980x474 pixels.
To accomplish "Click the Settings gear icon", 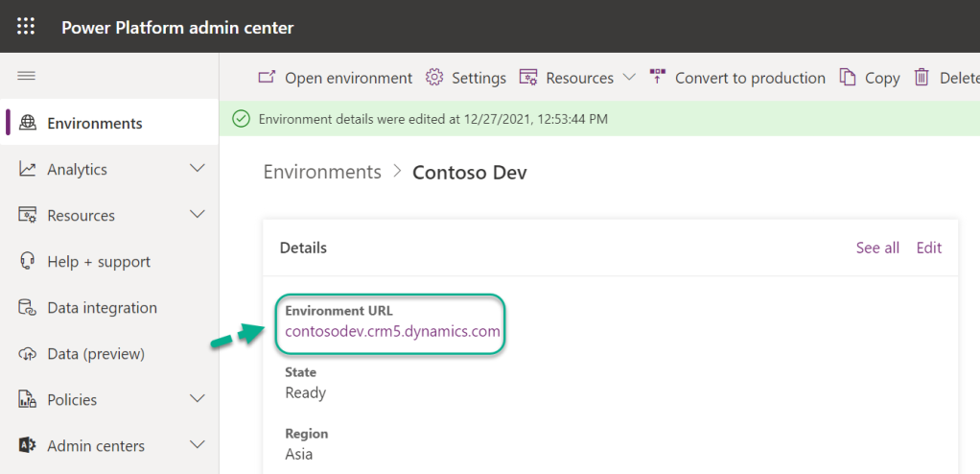I will click(x=434, y=78).
